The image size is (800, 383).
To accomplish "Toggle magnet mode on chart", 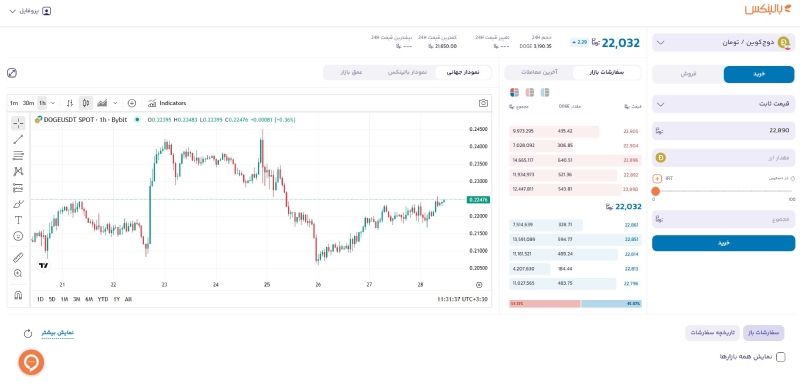I will coord(18,295).
